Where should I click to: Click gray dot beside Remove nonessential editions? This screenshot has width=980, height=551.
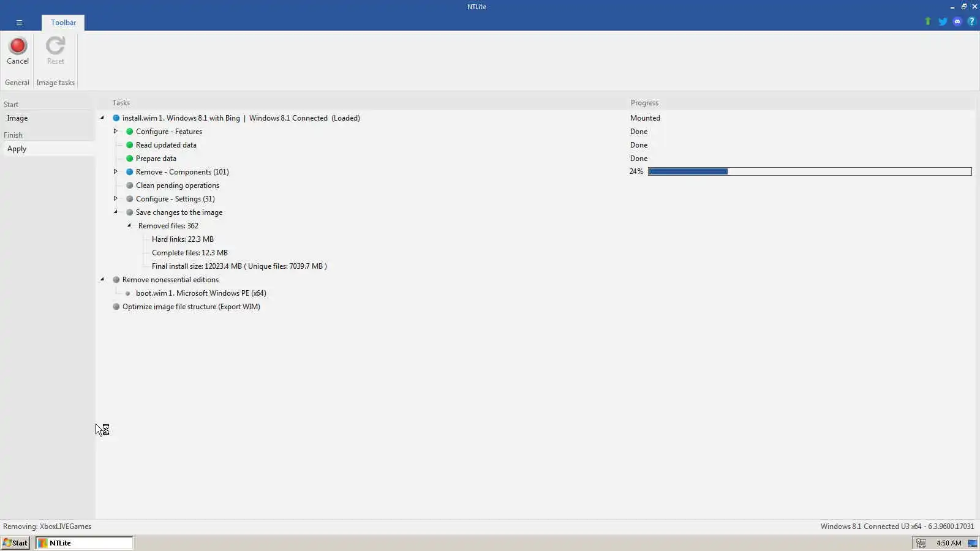(x=116, y=280)
